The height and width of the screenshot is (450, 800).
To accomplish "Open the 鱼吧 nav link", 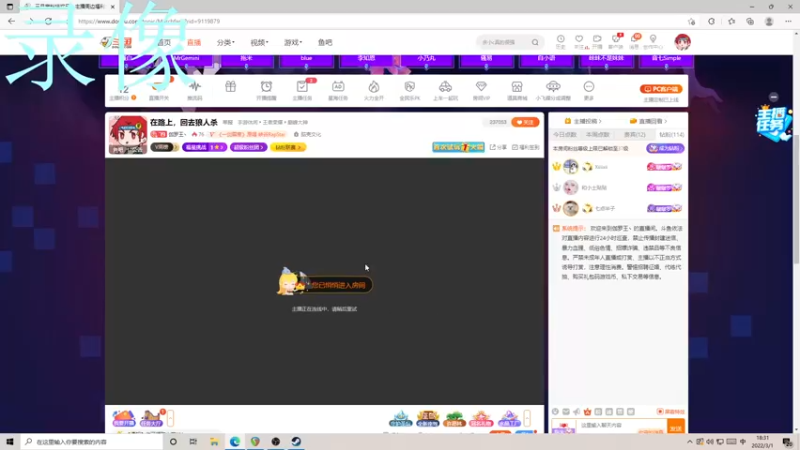I will pyautogui.click(x=325, y=42).
